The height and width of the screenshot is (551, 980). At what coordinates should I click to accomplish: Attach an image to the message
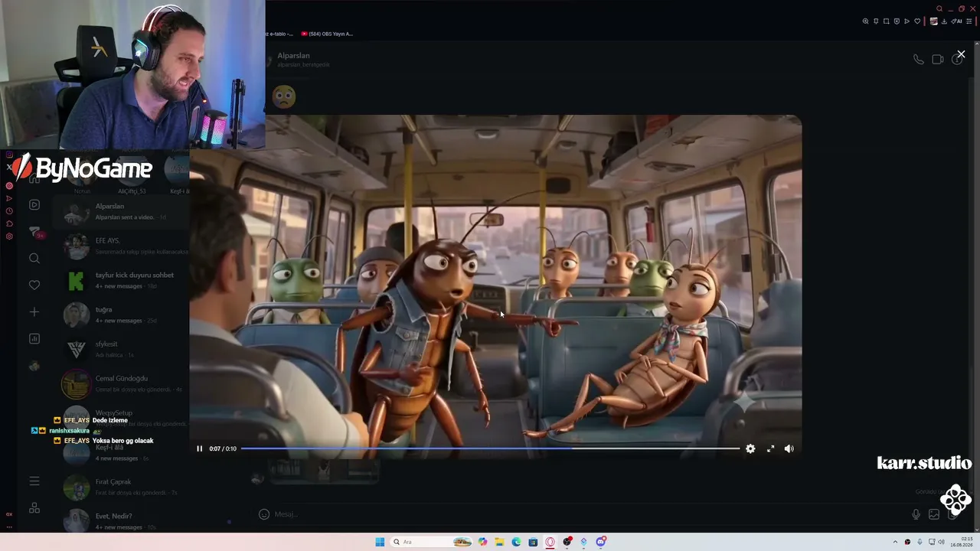click(934, 514)
